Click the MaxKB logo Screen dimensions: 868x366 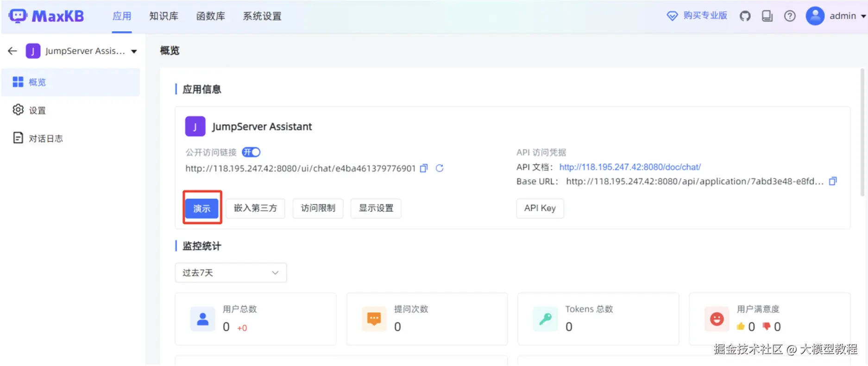tap(46, 16)
